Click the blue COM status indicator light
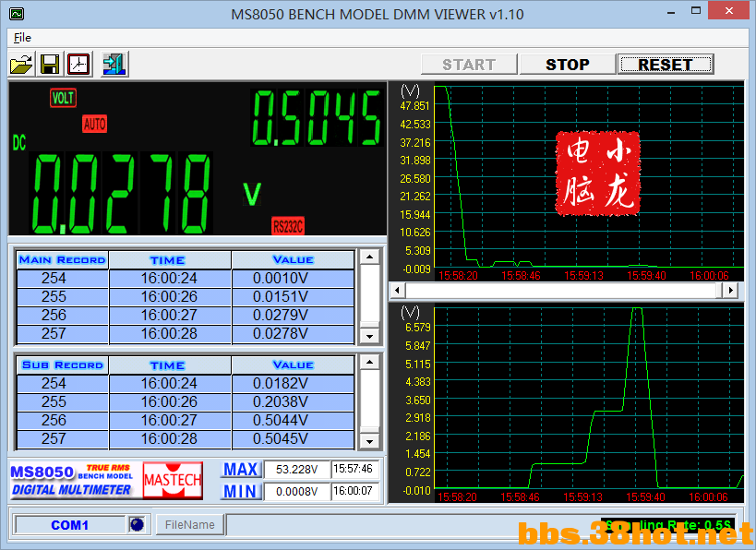756x550 pixels. click(137, 524)
